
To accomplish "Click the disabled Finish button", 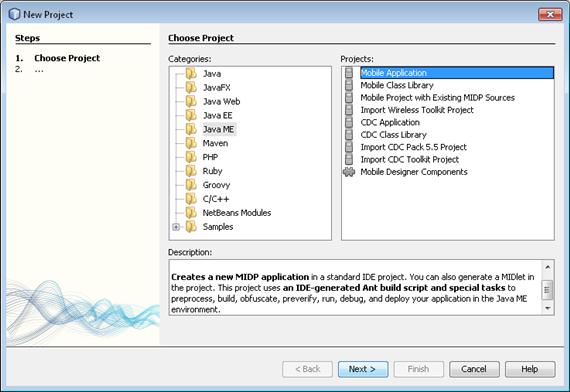I will click(418, 369).
